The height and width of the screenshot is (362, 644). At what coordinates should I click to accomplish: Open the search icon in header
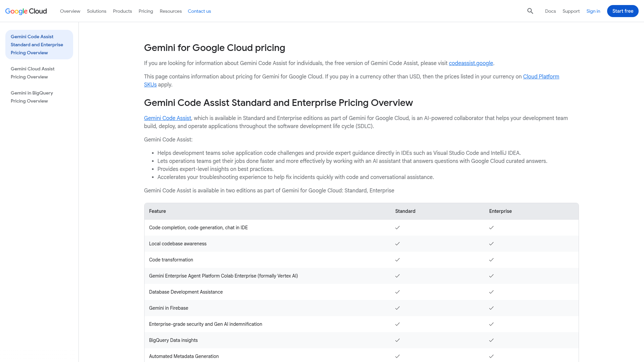point(530,11)
